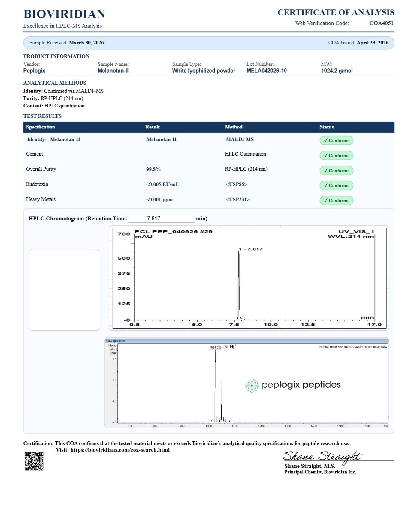Viewport: 411px width, 532px height.
Task: Click COA Issued April 23, 2026
Action: coord(358,43)
